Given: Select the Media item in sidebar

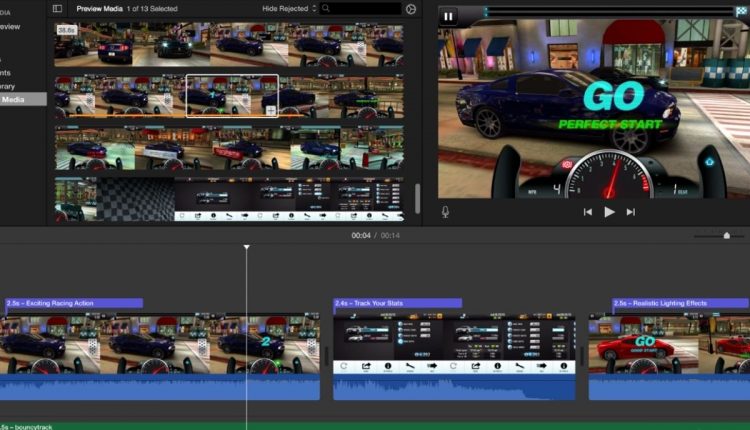Looking at the screenshot, I should pyautogui.click(x=23, y=99).
